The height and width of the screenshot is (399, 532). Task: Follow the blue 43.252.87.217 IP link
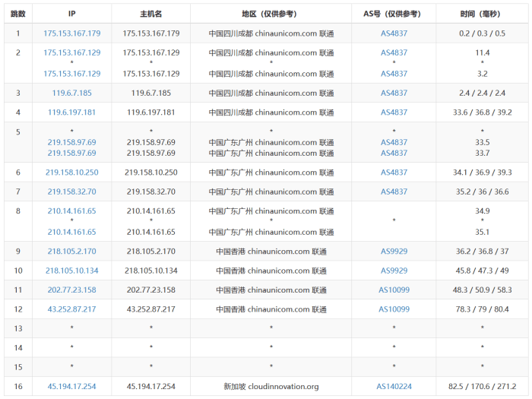point(72,309)
